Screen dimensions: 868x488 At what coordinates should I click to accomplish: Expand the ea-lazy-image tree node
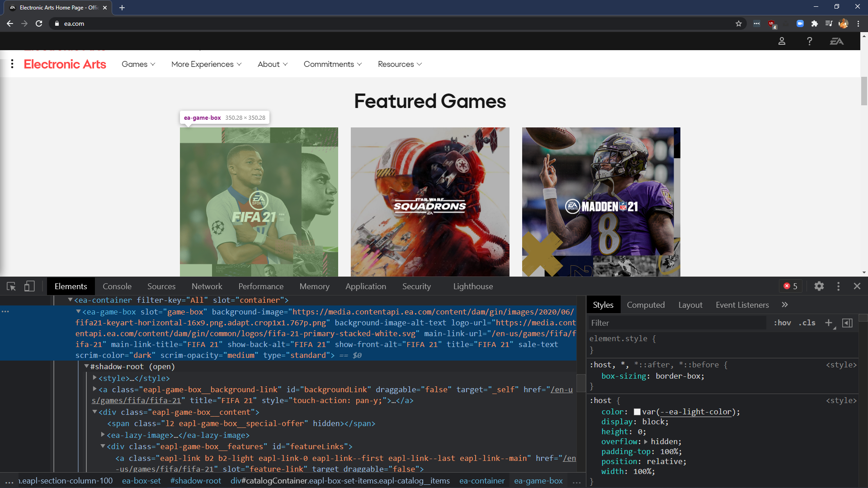pyautogui.click(x=103, y=435)
